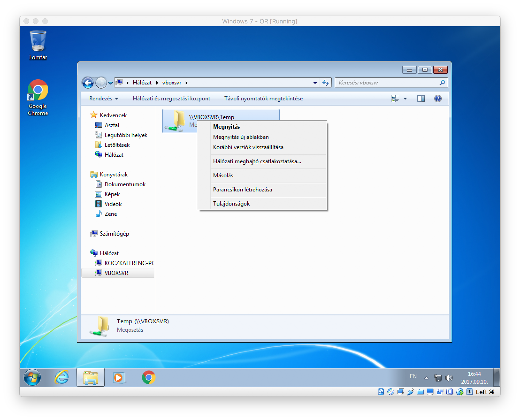Viewport: 520px width, 420px height.
Task: Open Hálózati és megosztási központ
Action: click(x=172, y=99)
